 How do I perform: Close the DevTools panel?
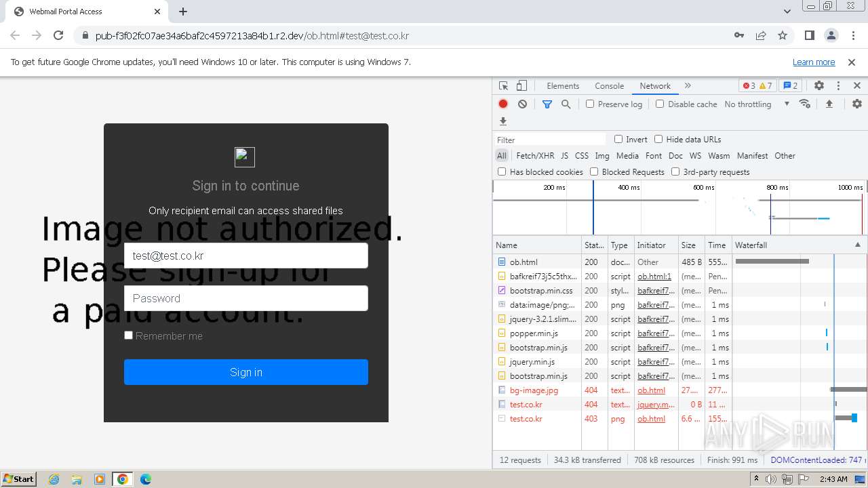tap(857, 86)
